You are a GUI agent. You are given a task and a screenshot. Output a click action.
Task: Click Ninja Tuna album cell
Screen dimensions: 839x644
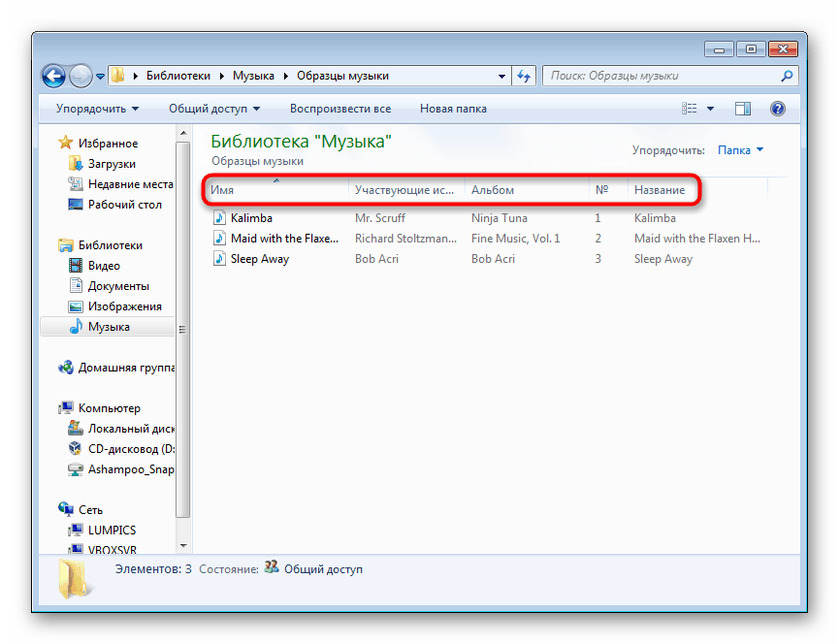(500, 218)
